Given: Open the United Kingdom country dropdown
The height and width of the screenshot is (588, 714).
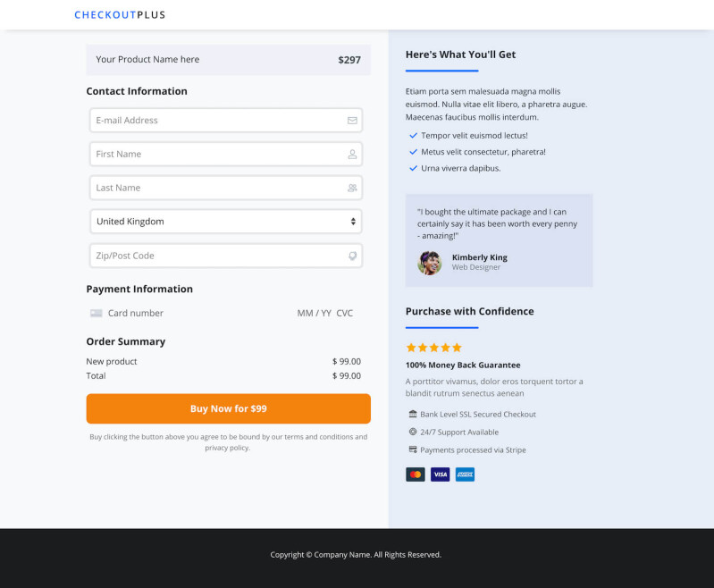Looking at the screenshot, I should pos(226,222).
